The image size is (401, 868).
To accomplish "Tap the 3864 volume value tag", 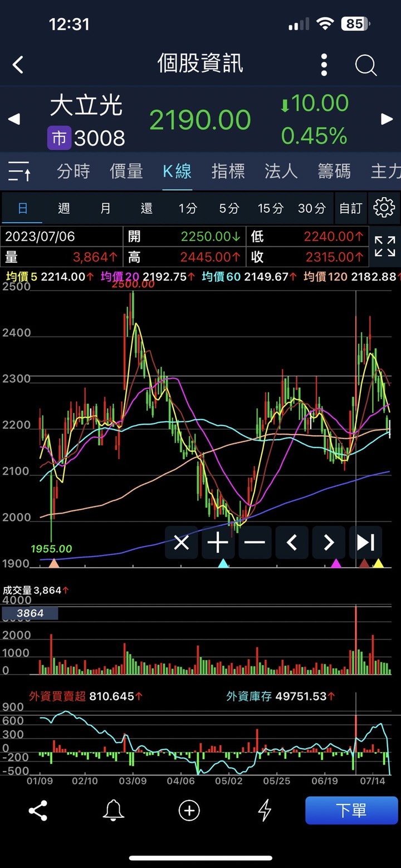I will [x=30, y=613].
